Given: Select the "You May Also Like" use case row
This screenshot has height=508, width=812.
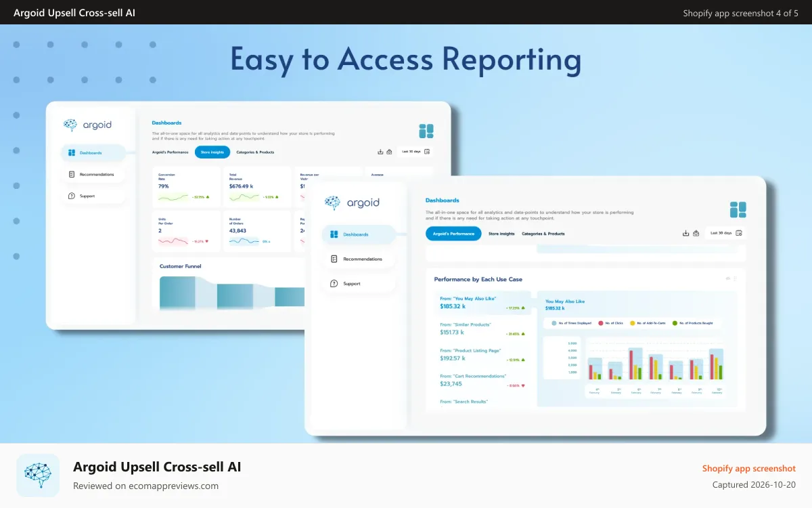Looking at the screenshot, I should [x=483, y=303].
